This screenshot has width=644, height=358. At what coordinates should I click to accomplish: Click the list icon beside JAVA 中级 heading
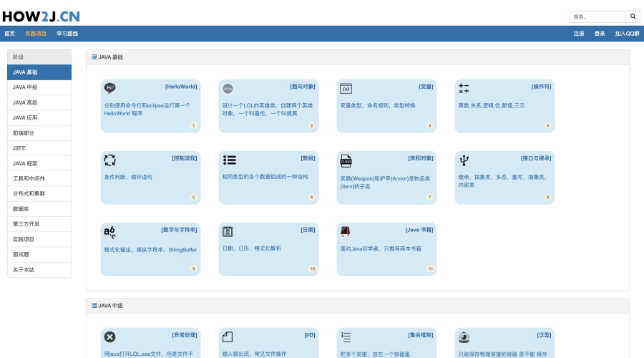point(94,306)
